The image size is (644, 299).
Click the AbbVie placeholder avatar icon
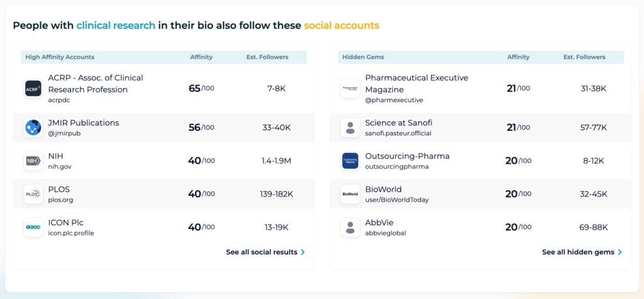click(350, 227)
